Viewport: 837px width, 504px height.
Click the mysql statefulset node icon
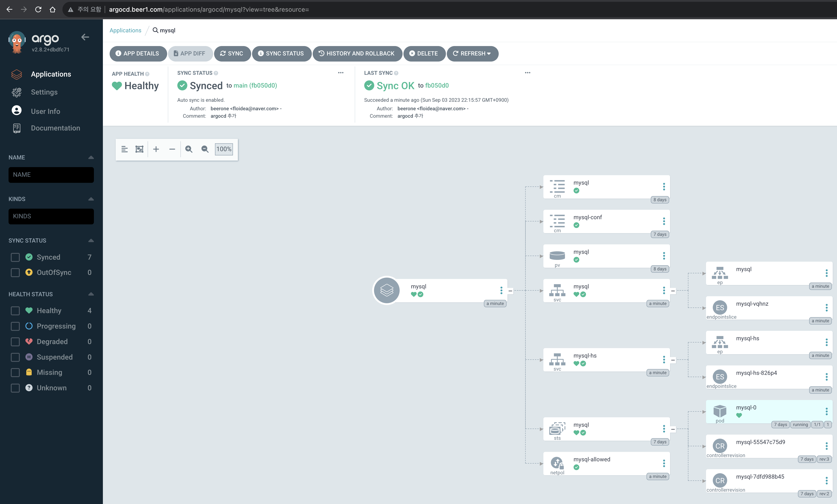(557, 428)
